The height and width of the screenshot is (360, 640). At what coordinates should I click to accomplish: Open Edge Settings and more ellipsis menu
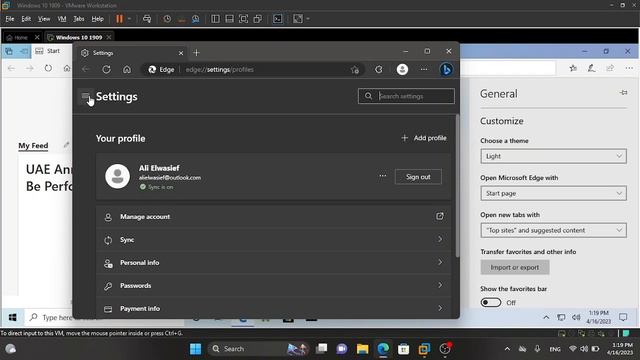[424, 69]
